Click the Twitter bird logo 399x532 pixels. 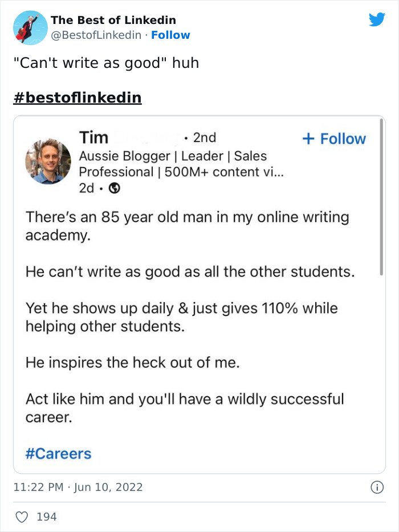377,19
